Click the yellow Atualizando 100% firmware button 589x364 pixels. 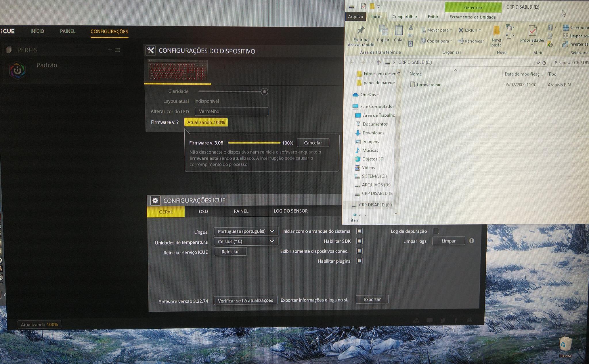[206, 122]
